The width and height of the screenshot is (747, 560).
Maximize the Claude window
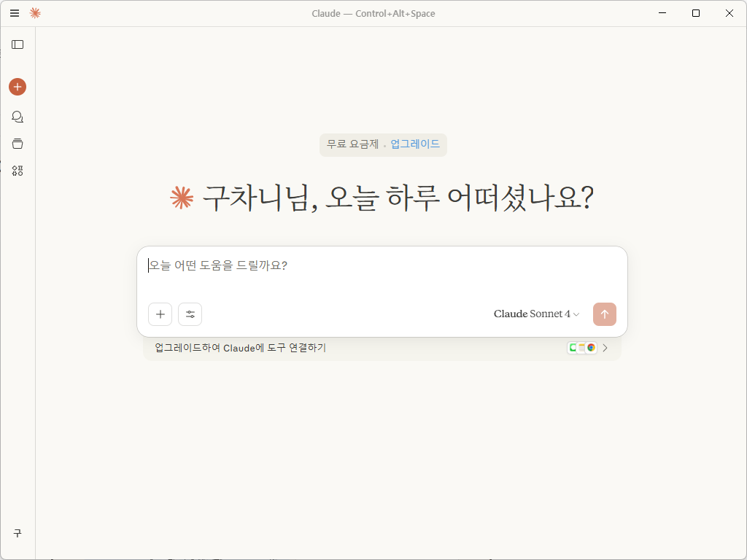click(x=695, y=13)
